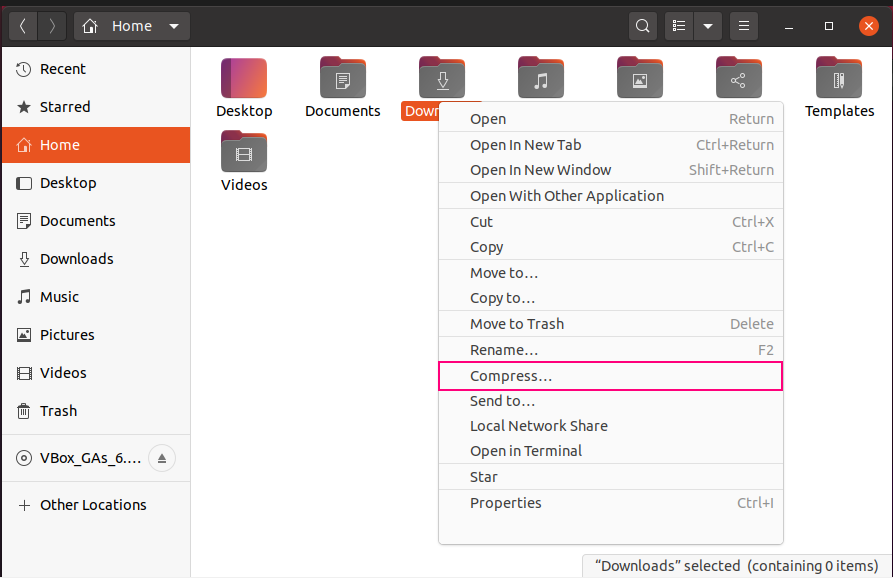Image resolution: width=893 pixels, height=578 pixels.
Task: Open Desktop in the sidebar
Action: pos(96,183)
